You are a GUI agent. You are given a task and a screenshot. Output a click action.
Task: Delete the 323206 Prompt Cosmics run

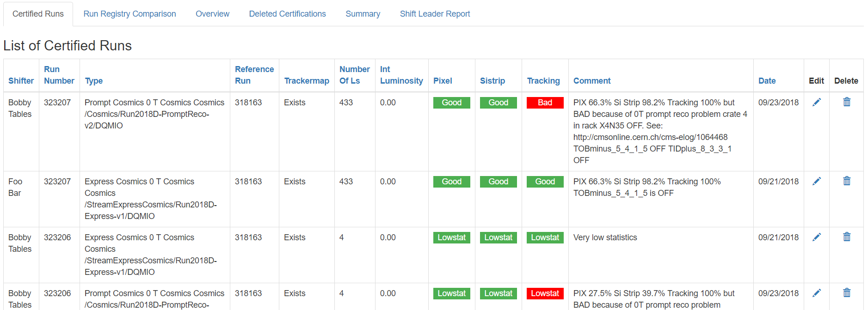(x=847, y=293)
